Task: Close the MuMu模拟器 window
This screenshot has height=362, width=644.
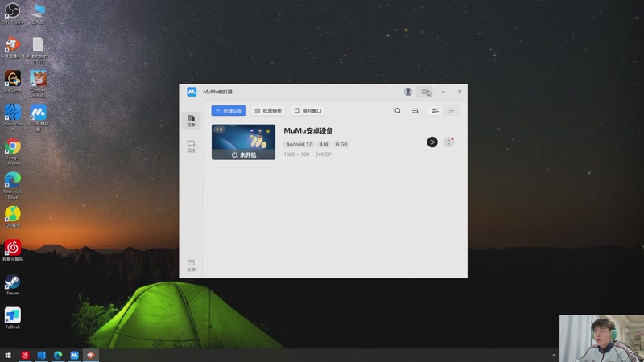Action: pos(460,92)
